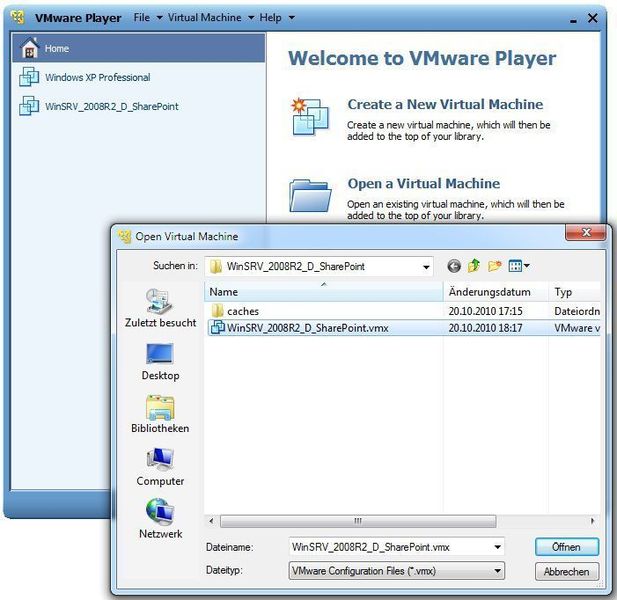Click Create a New Virtual Machine link
Image resolution: width=617 pixels, height=600 pixels.
[445, 104]
